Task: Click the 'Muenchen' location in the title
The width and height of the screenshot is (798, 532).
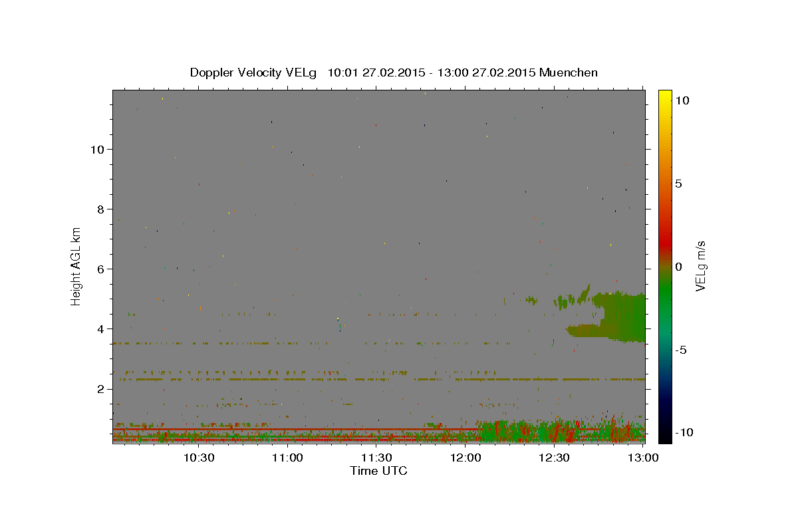Action: click(x=569, y=72)
